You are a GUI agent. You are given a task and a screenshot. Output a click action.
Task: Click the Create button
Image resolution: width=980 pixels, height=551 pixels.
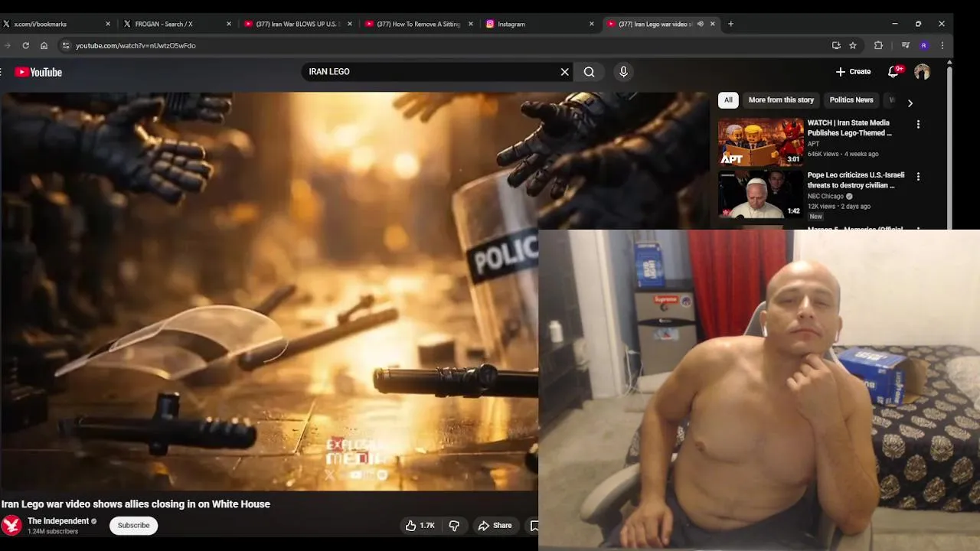(853, 72)
